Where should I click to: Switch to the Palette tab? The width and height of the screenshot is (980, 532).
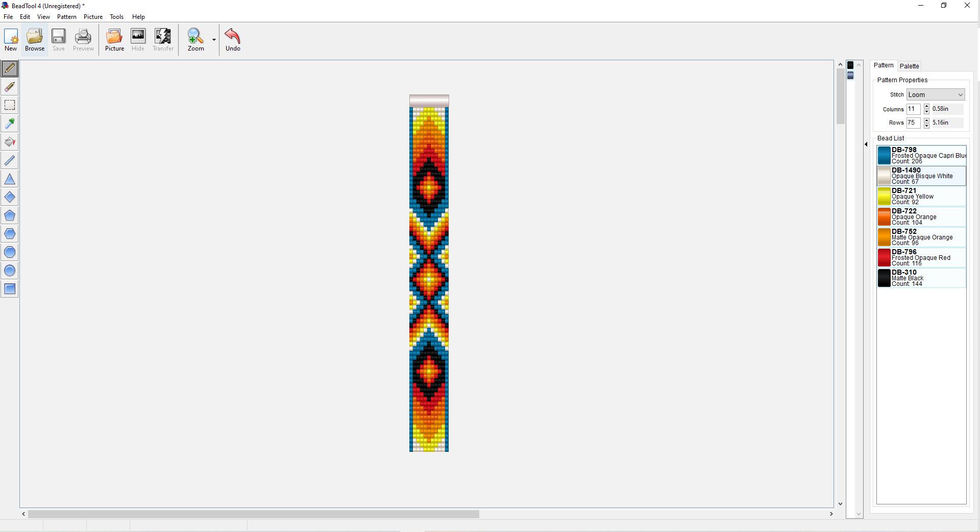(x=910, y=66)
